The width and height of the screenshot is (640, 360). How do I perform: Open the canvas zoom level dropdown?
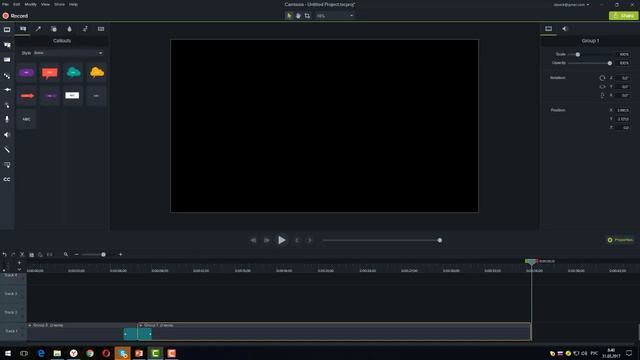[335, 16]
